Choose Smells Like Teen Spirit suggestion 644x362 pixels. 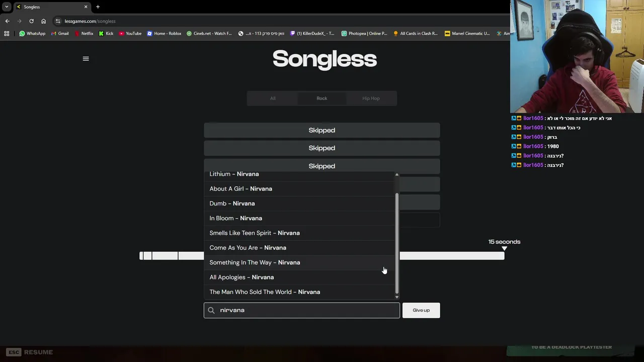point(299,233)
